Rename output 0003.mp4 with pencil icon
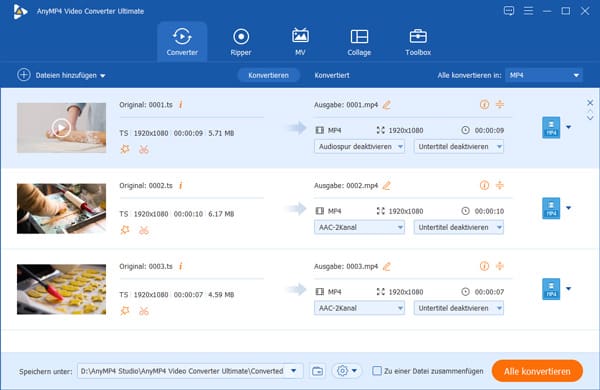The height and width of the screenshot is (390, 600). tap(387, 266)
